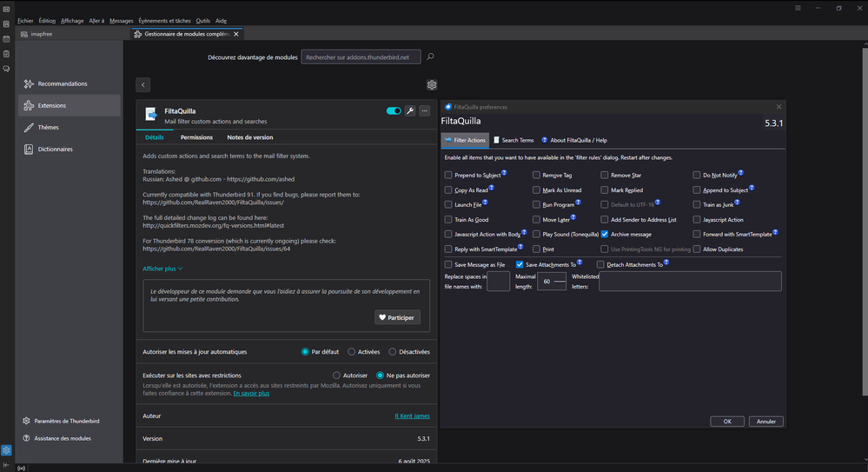Disable the FiltaQuilla extension toggle switch

(394, 111)
